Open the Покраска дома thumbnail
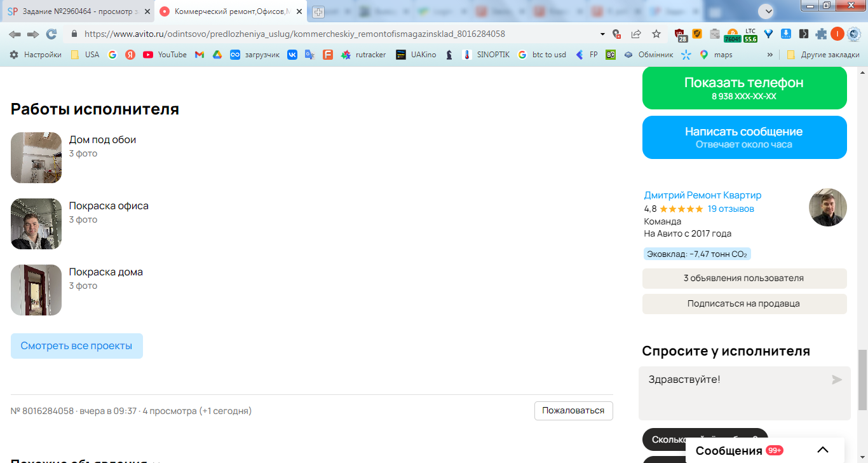The width and height of the screenshot is (868, 463). click(x=36, y=290)
